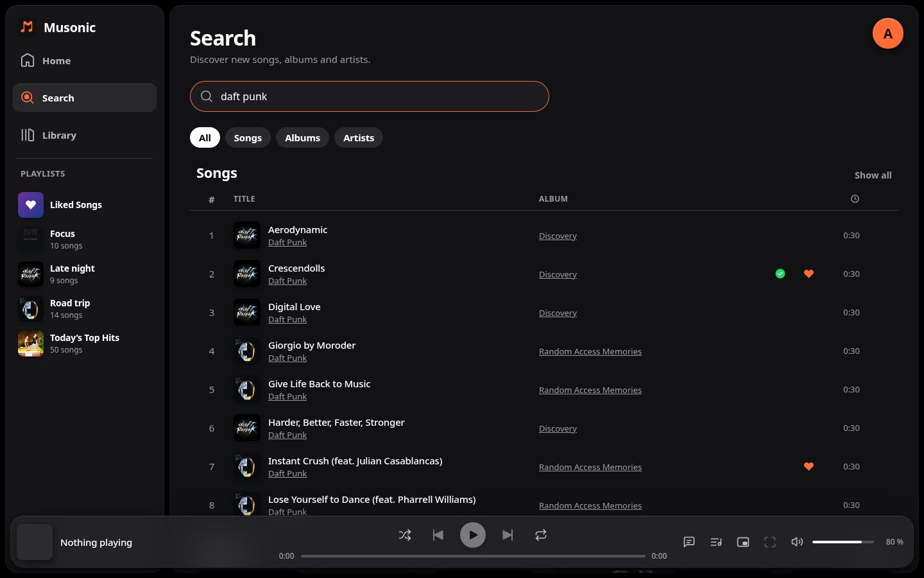Adjust the volume slider
The image size is (924, 578).
point(843,542)
